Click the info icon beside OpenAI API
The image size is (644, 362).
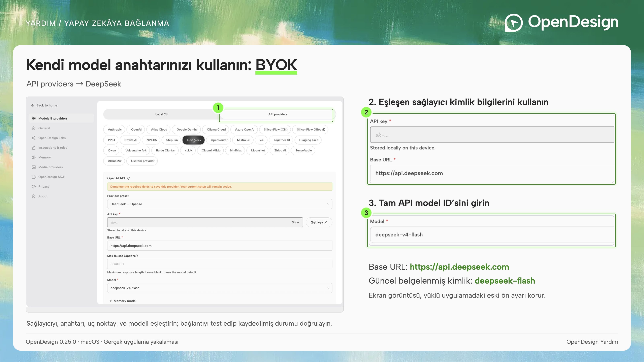[x=129, y=178]
